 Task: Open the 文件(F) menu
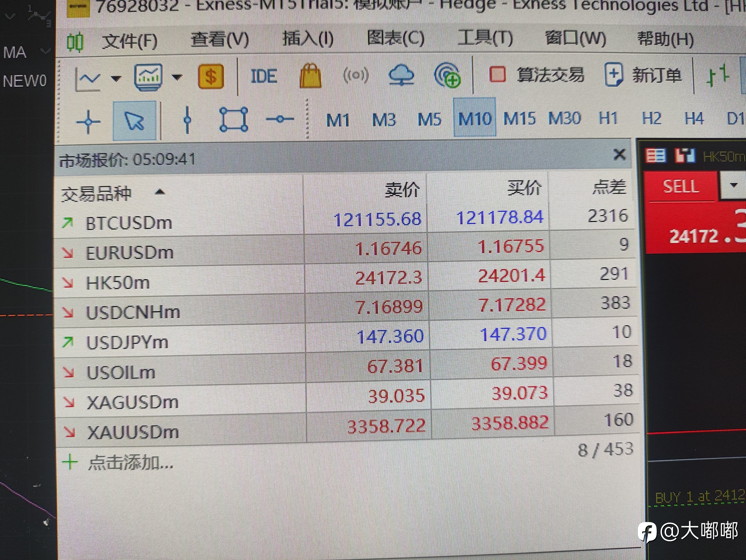pos(129,42)
